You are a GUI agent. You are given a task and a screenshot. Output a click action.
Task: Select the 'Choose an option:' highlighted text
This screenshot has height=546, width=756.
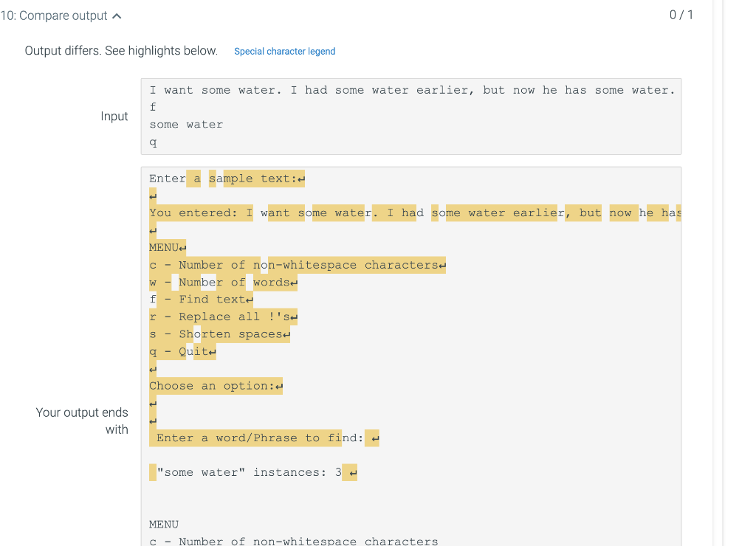(213, 385)
